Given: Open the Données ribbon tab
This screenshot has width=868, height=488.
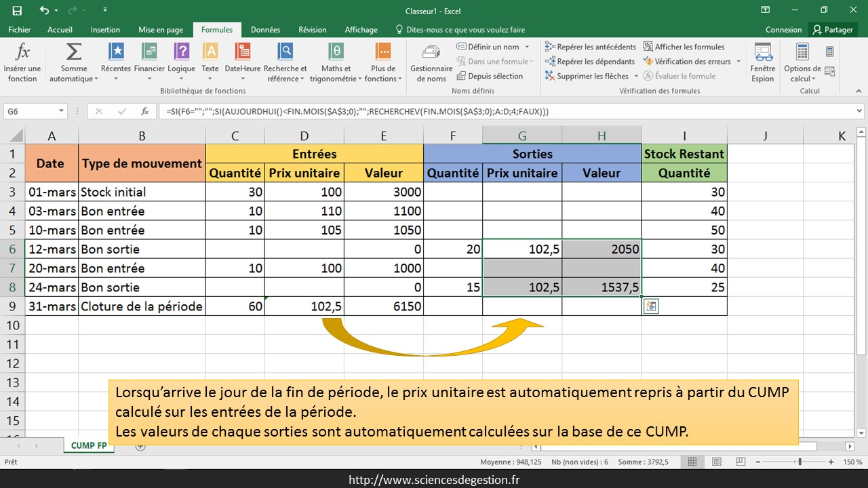Looking at the screenshot, I should 265,30.
